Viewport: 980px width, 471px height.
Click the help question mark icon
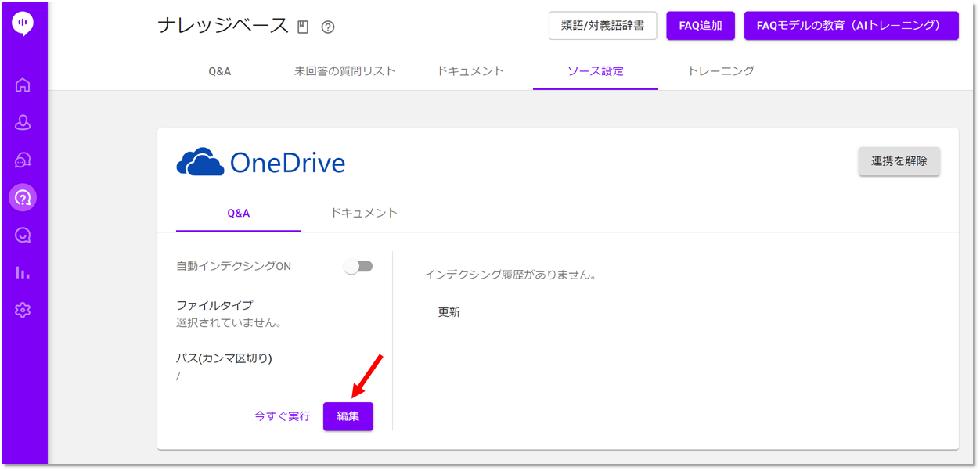328,27
